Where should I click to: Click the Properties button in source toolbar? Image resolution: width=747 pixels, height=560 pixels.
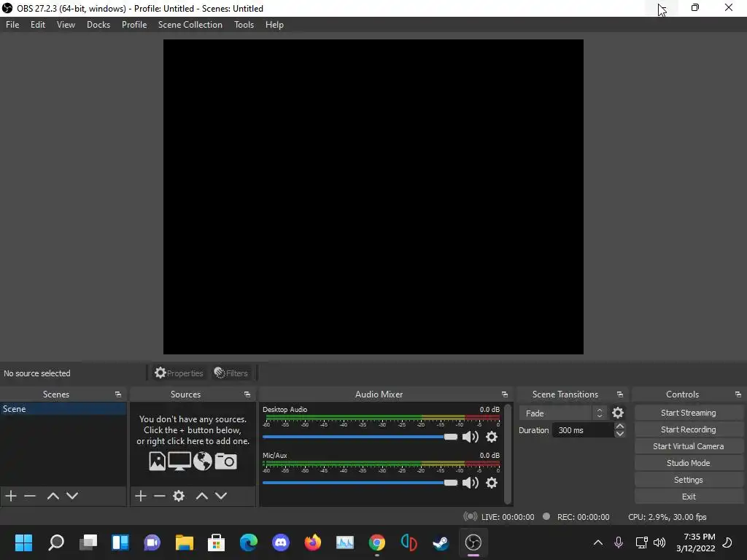click(179, 373)
